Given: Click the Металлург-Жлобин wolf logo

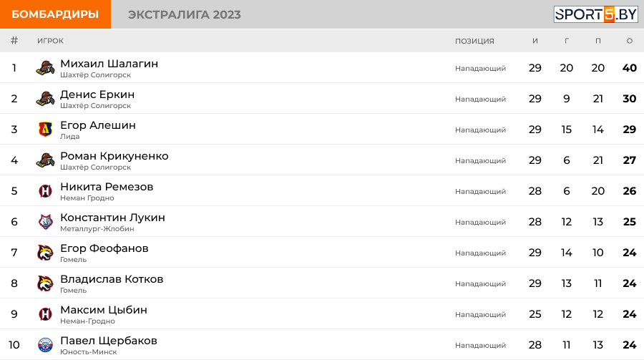Looking at the screenshot, I should click(45, 222).
